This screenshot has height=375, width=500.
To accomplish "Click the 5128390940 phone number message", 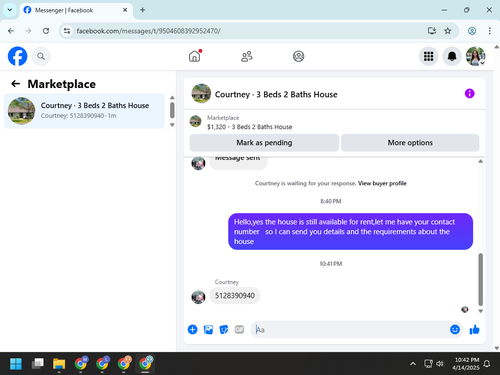I will tap(235, 296).
